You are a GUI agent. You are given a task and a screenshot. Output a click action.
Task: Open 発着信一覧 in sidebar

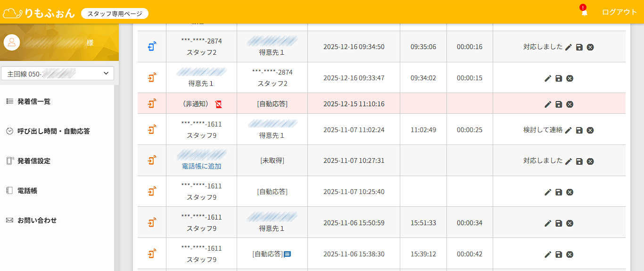33,102
